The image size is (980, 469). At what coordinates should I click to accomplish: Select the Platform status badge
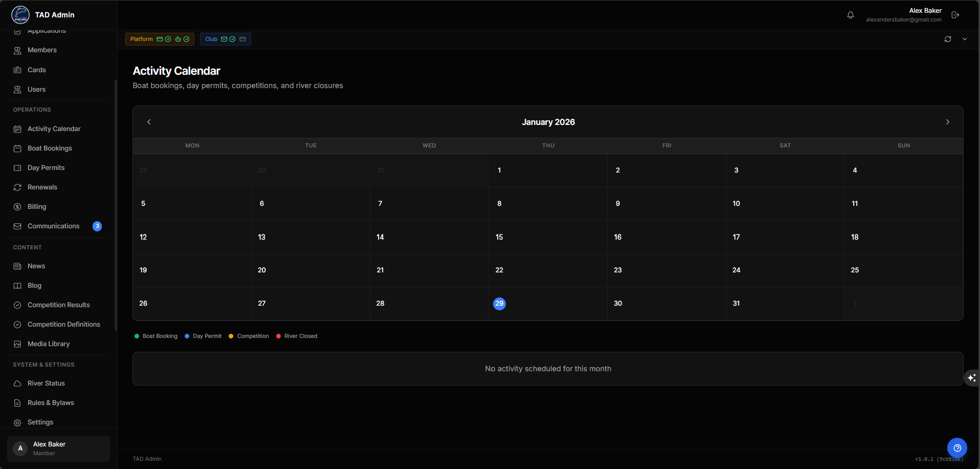pyautogui.click(x=160, y=39)
